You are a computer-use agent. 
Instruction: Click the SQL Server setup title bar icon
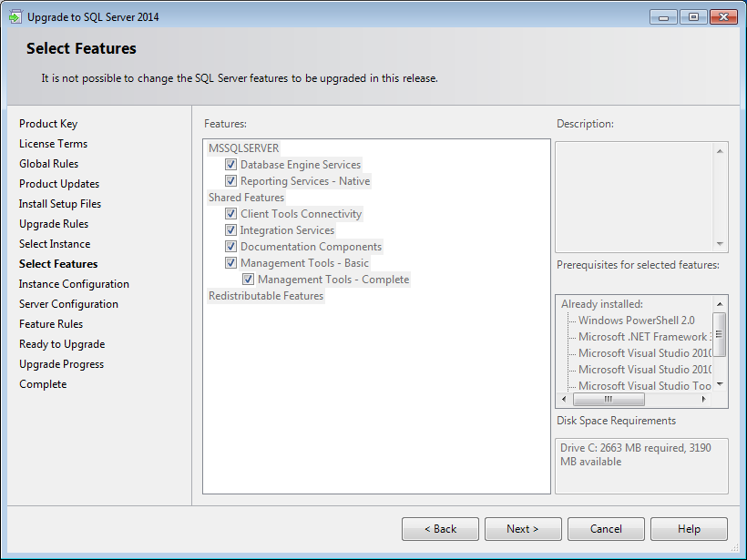[15, 16]
